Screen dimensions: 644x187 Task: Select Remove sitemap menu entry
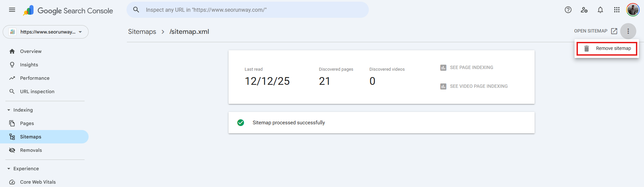click(607, 49)
